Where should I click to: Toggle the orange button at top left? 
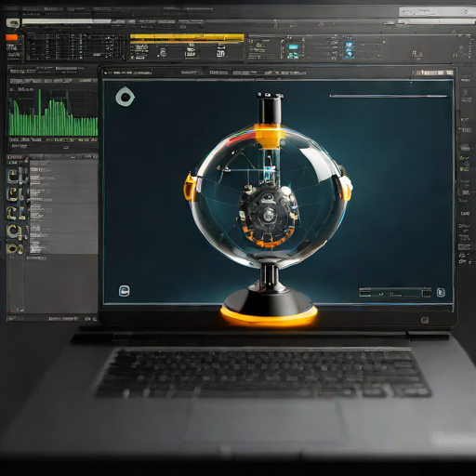click(x=11, y=37)
